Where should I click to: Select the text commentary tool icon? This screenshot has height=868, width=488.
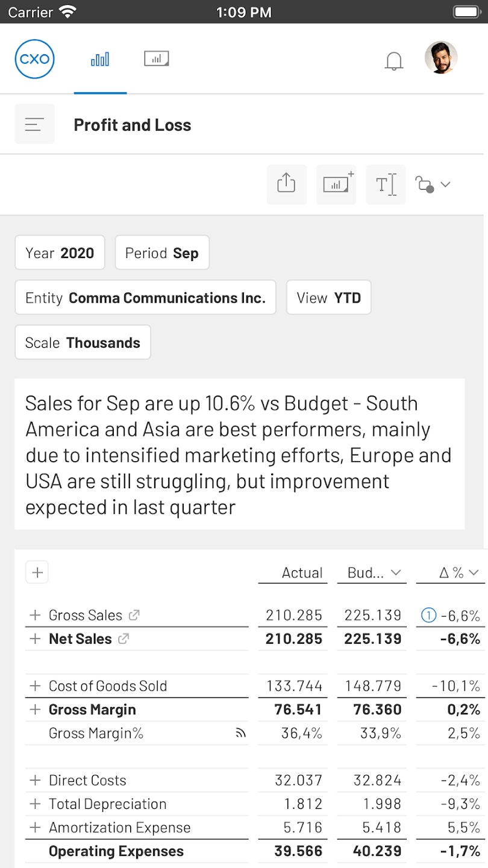[x=386, y=184]
